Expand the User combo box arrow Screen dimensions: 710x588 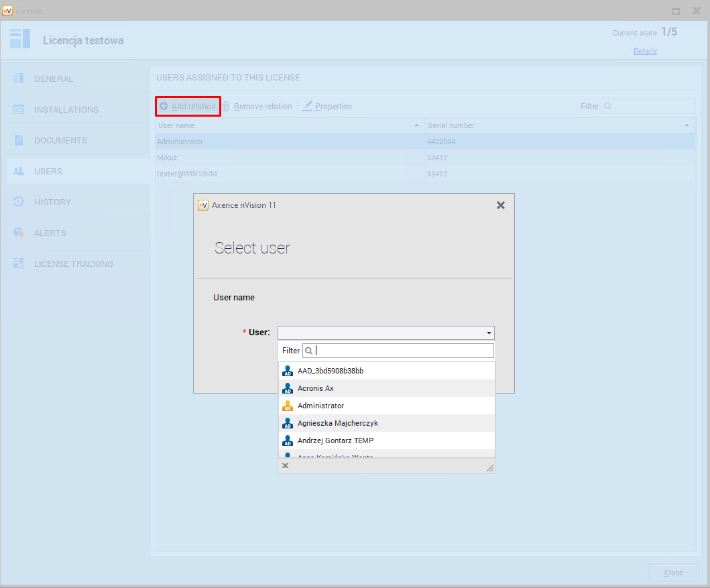pos(489,333)
